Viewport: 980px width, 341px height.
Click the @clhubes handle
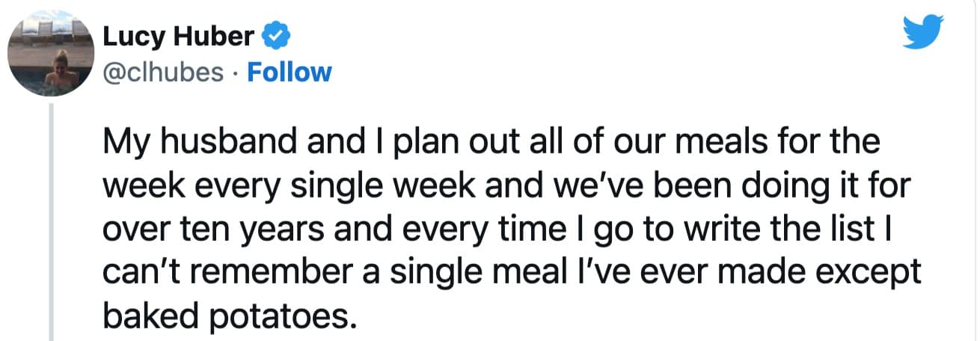[x=162, y=72]
